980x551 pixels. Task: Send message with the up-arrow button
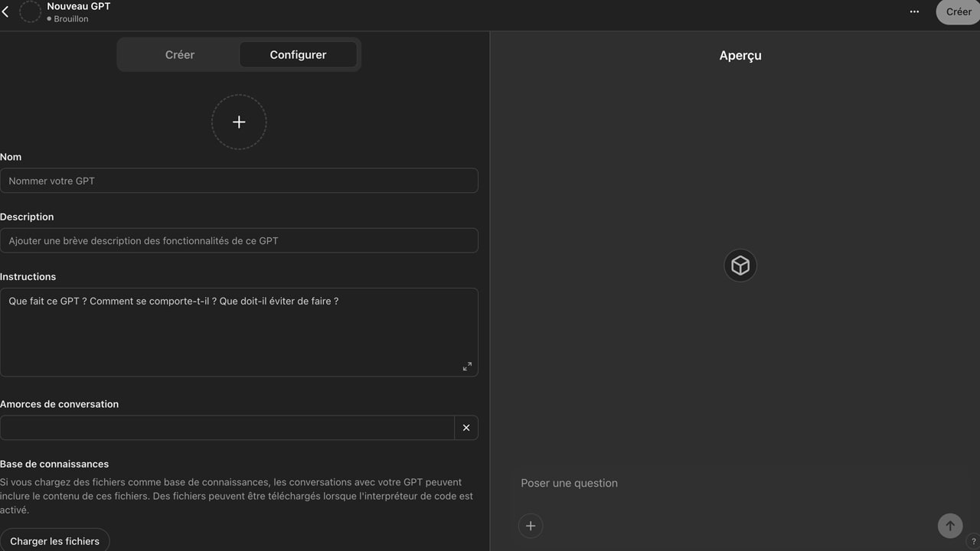coord(950,526)
